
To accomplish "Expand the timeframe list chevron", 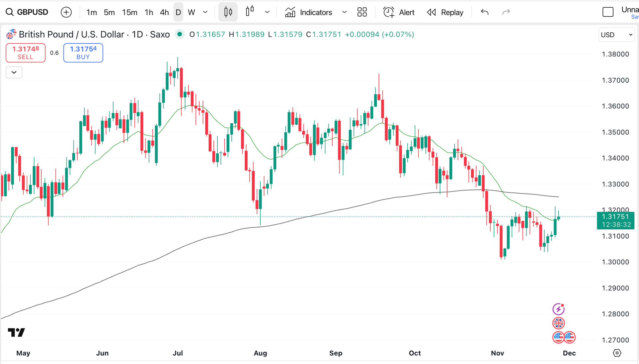I will [205, 12].
